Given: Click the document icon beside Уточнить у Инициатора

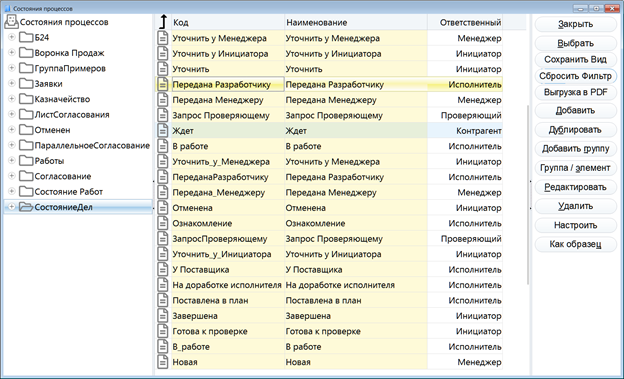Looking at the screenshot, I should [162, 53].
